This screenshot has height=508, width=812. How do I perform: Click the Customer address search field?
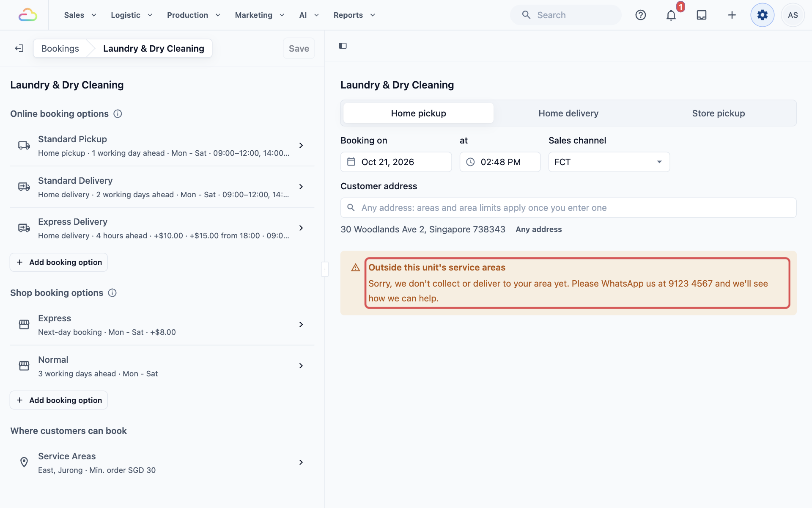click(x=568, y=208)
